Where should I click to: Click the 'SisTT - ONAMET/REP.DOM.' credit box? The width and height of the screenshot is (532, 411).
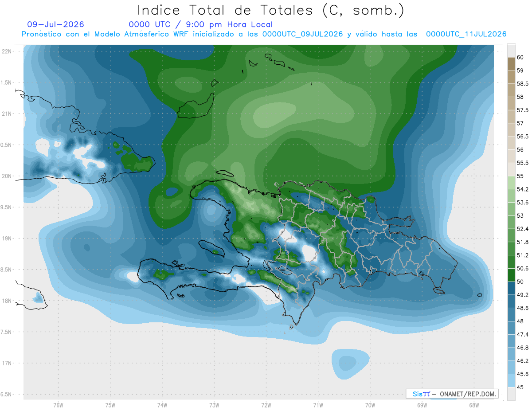point(452,394)
